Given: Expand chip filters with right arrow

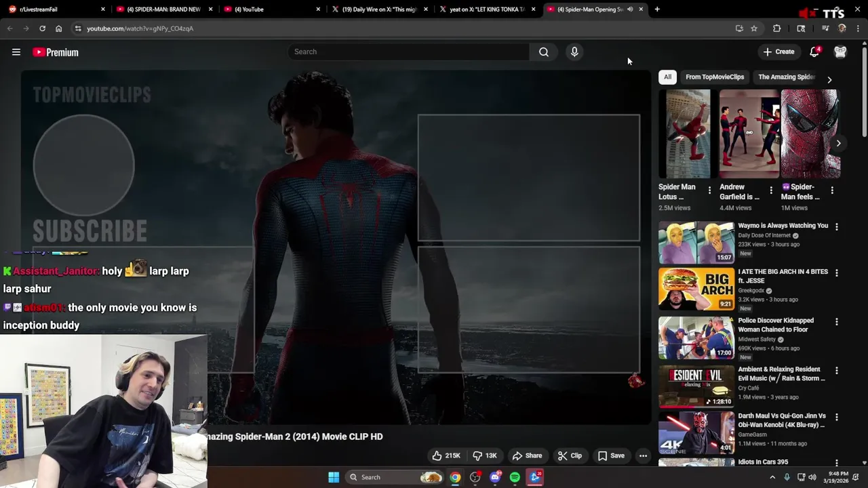Looking at the screenshot, I should 829,79.
